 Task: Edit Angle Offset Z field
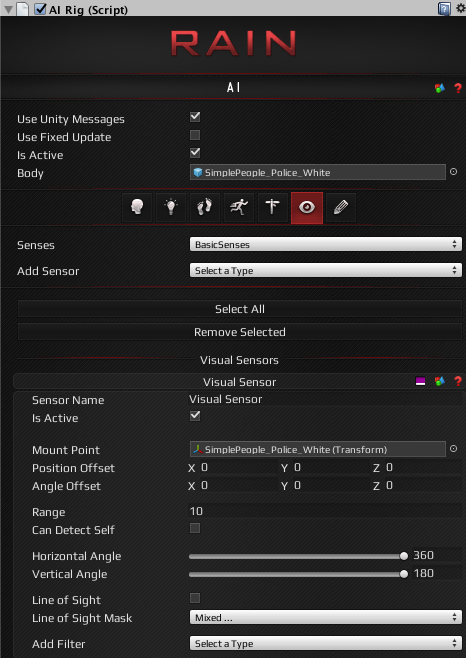click(x=423, y=486)
